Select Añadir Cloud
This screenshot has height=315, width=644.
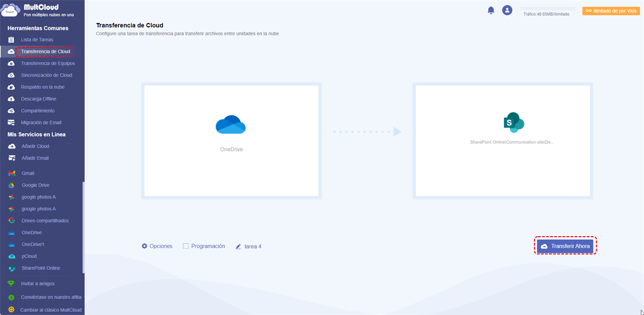click(35, 146)
